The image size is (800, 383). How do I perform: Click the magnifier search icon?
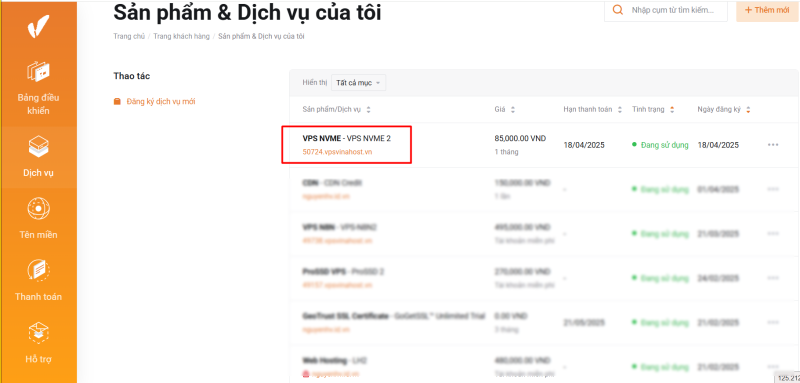pyautogui.click(x=618, y=10)
